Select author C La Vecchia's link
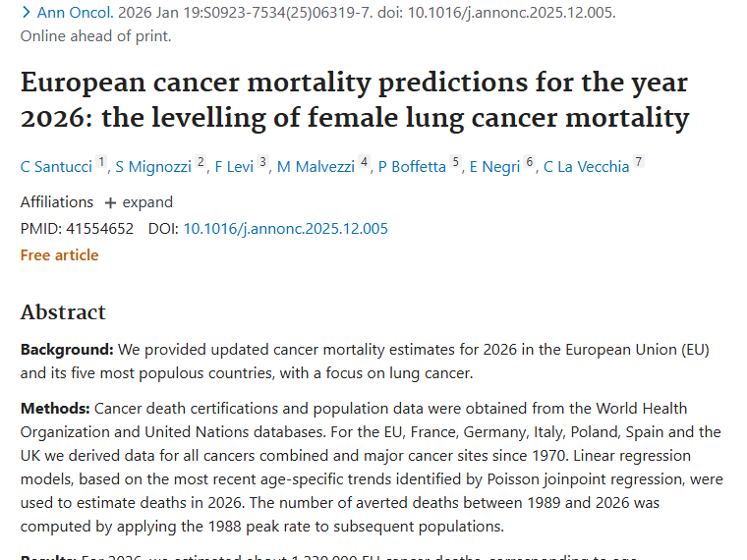This screenshot has width=747, height=560. click(x=586, y=166)
